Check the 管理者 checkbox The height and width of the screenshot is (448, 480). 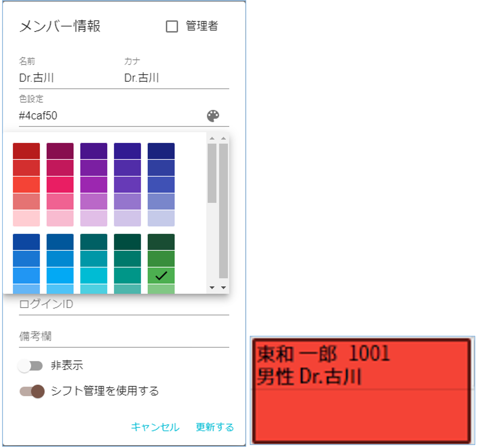[x=172, y=26]
